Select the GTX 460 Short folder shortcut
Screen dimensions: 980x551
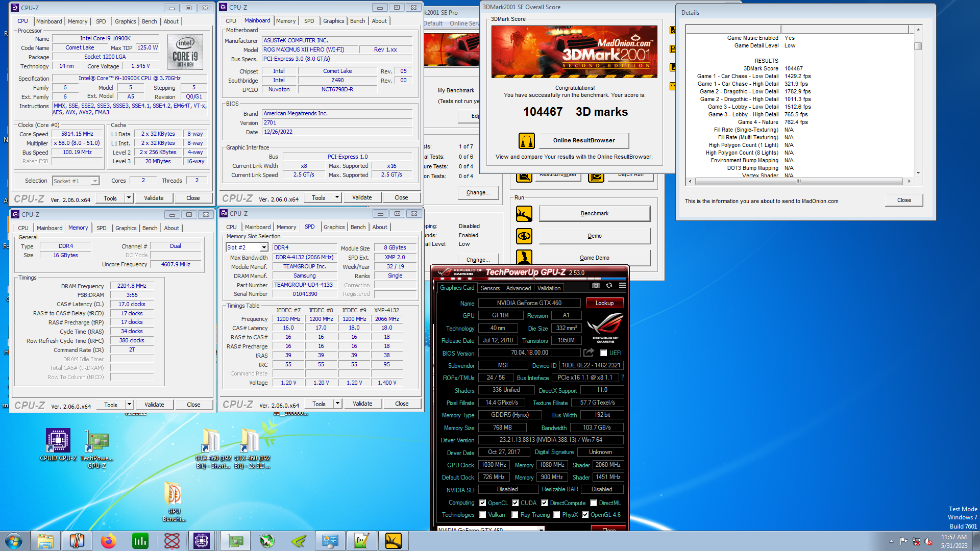click(213, 449)
